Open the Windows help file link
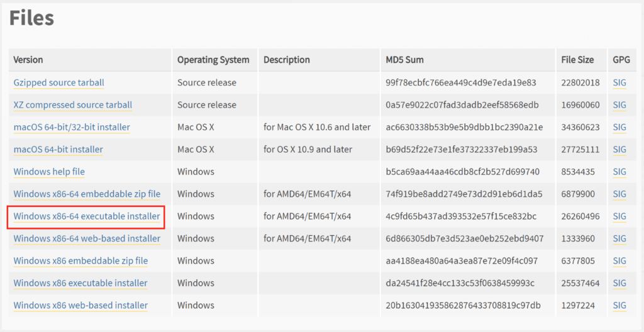The image size is (644, 332). (x=49, y=171)
